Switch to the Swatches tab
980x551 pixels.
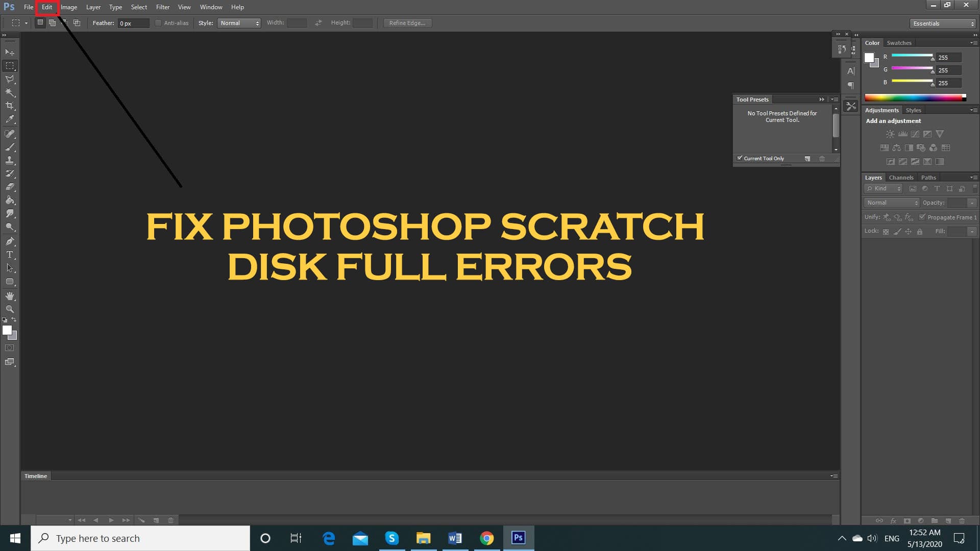point(899,43)
